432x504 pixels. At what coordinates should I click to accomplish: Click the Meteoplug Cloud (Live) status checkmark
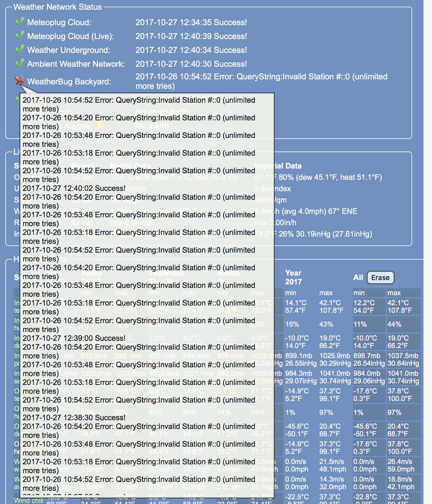[x=19, y=36]
